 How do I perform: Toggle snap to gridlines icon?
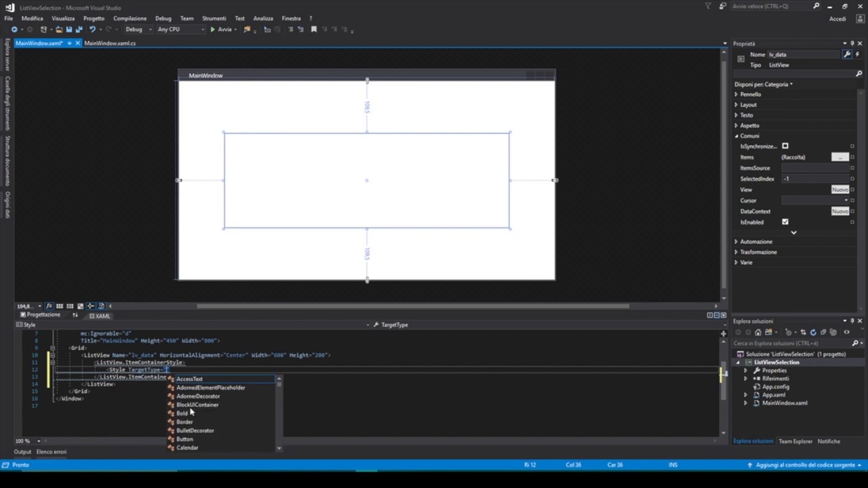tap(70, 306)
